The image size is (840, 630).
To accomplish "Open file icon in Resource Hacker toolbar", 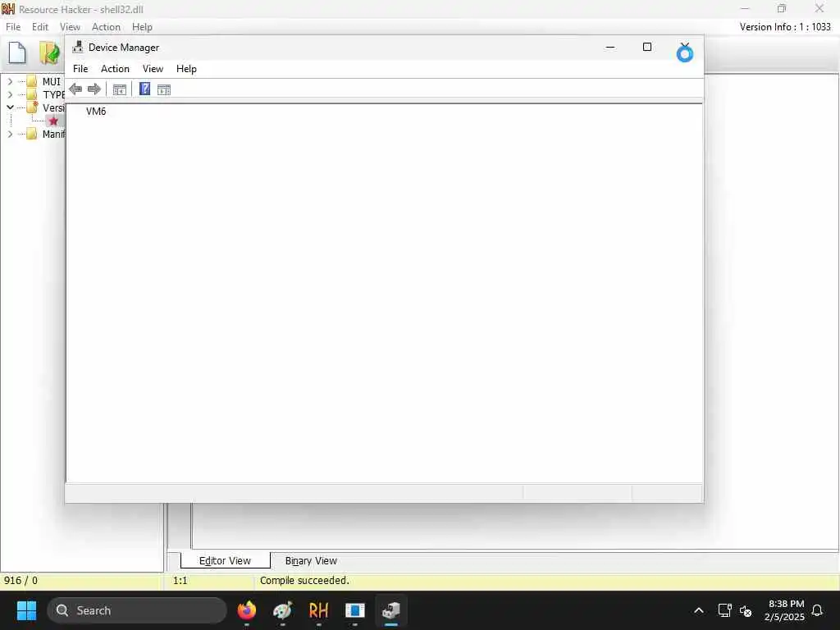I will tap(49, 52).
